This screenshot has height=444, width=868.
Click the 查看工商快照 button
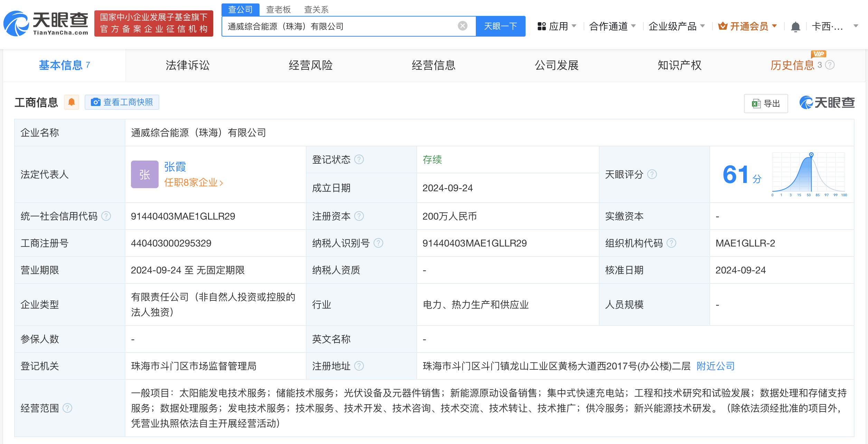[122, 102]
